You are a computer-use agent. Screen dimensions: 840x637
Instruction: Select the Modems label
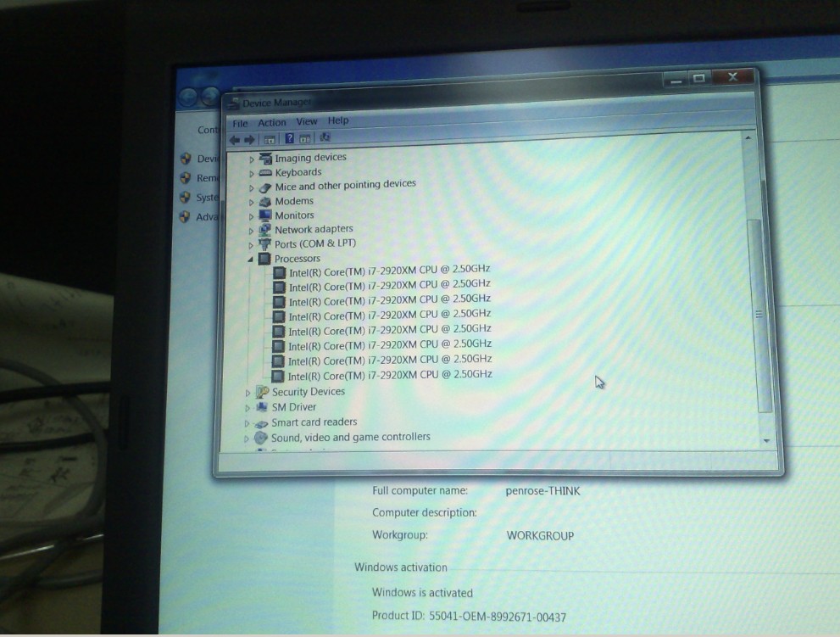(x=294, y=201)
